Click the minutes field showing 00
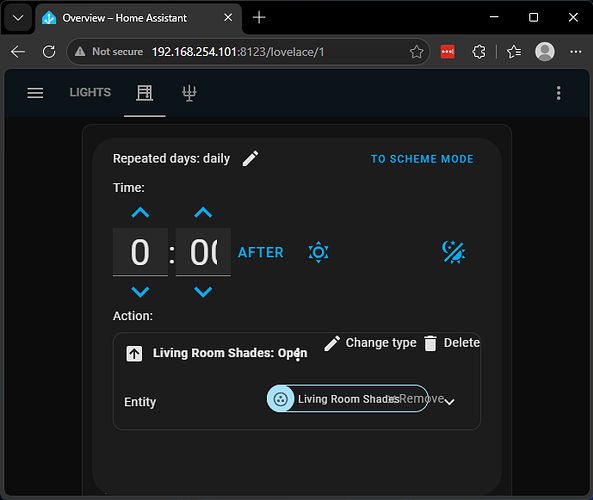The width and height of the screenshot is (593, 500). point(203,252)
